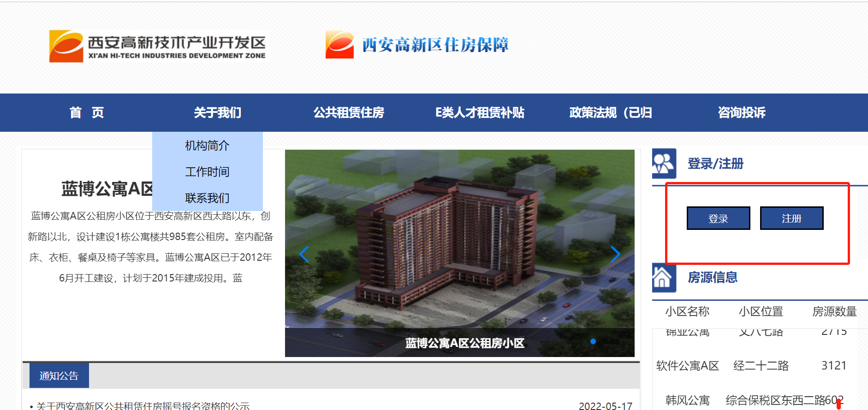868x410 pixels.
Task: Click the 注册 button
Action: [x=792, y=218]
